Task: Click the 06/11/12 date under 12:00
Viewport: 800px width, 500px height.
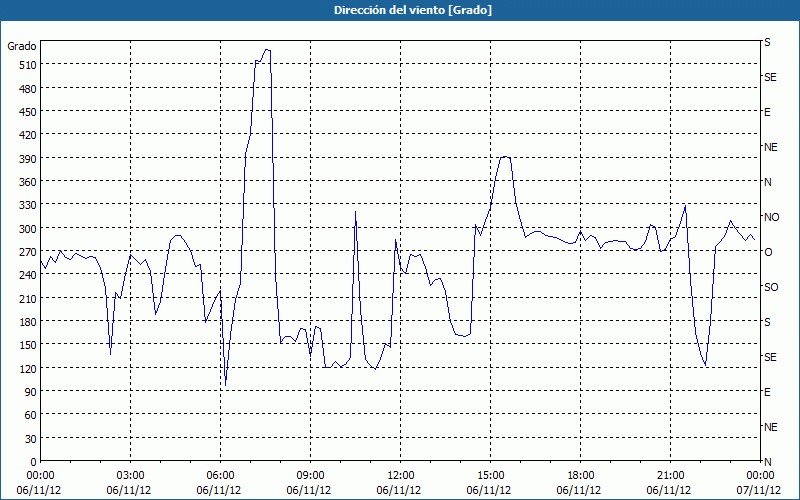Action: tap(399, 490)
